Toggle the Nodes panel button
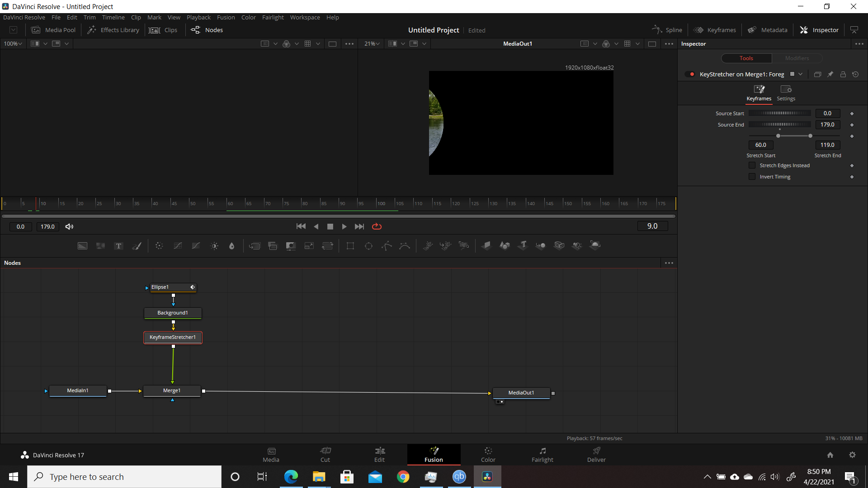Screen dimensions: 868x488 point(207,30)
